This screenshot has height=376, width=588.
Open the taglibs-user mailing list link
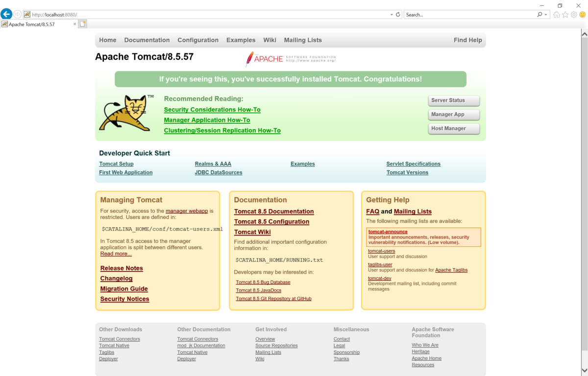point(380,265)
